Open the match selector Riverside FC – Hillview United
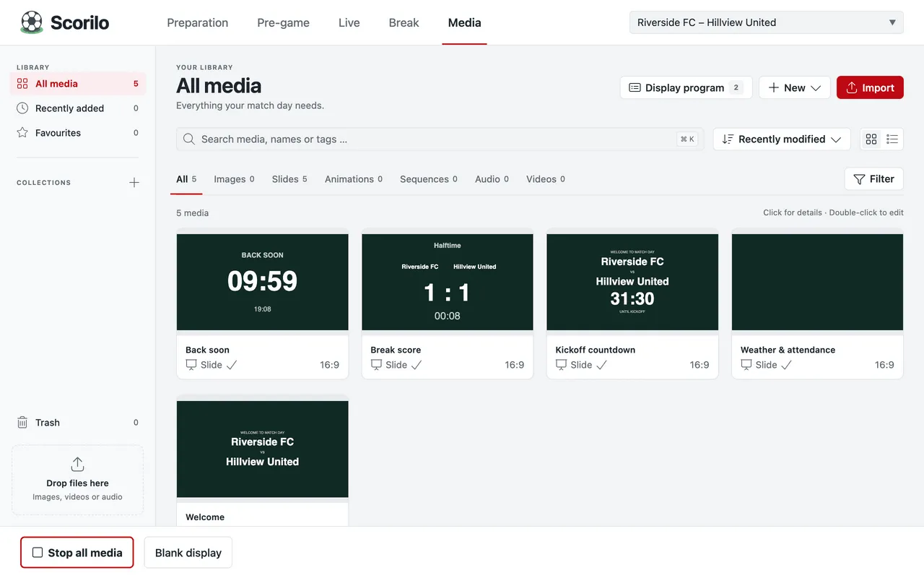This screenshot has width=924, height=578. (767, 22)
